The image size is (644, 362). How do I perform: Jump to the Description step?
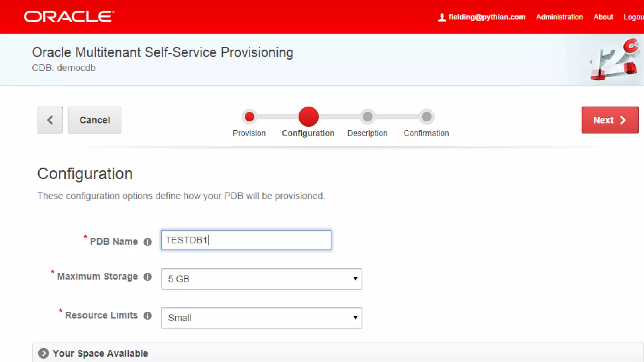(367, 117)
